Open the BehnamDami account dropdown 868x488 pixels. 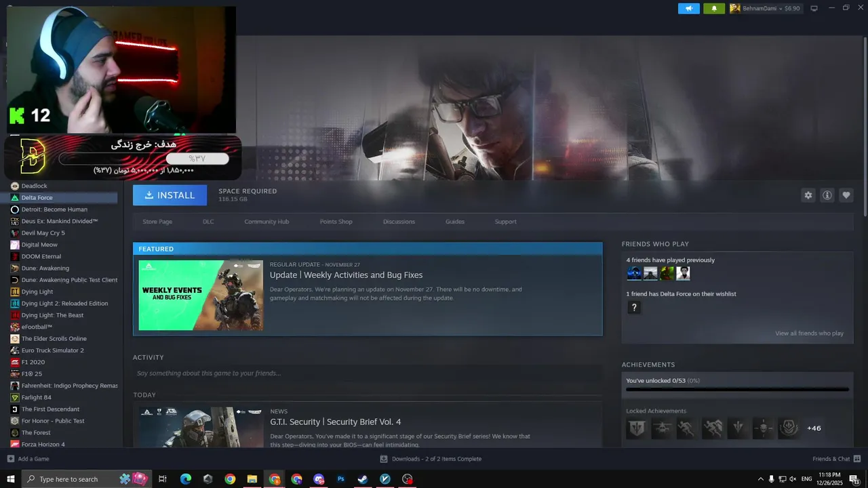click(x=766, y=8)
